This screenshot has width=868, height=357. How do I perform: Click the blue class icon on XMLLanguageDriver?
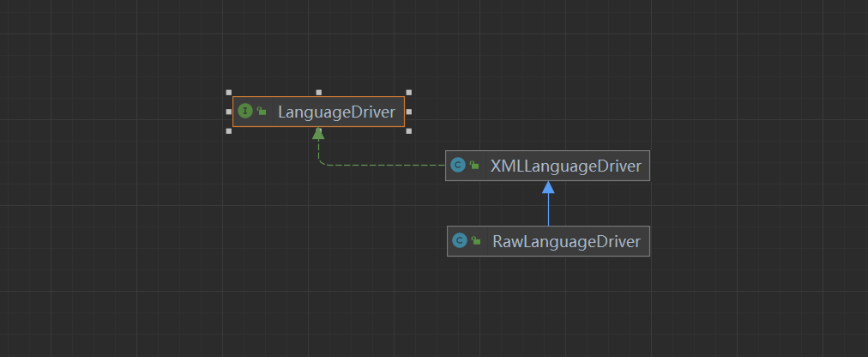(458, 166)
